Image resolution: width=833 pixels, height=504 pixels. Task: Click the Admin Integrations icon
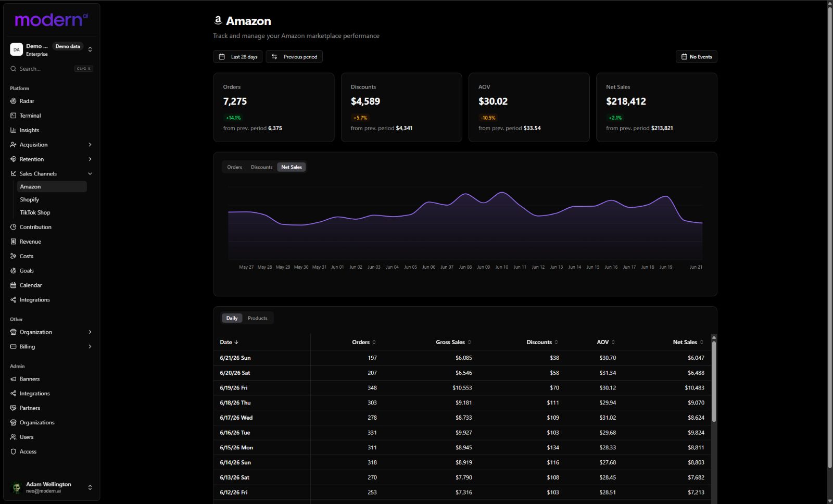tap(14, 394)
